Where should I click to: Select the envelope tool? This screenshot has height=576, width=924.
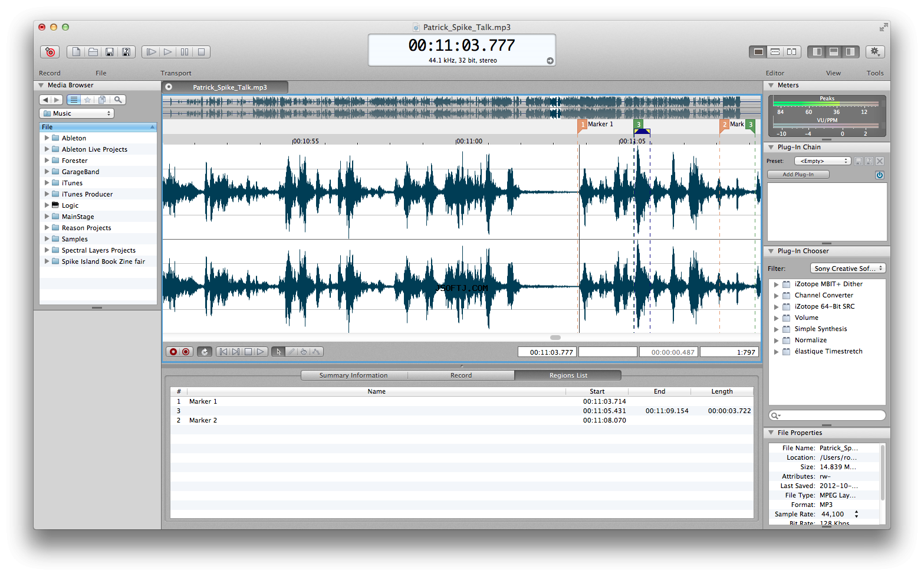pyautogui.click(x=317, y=352)
